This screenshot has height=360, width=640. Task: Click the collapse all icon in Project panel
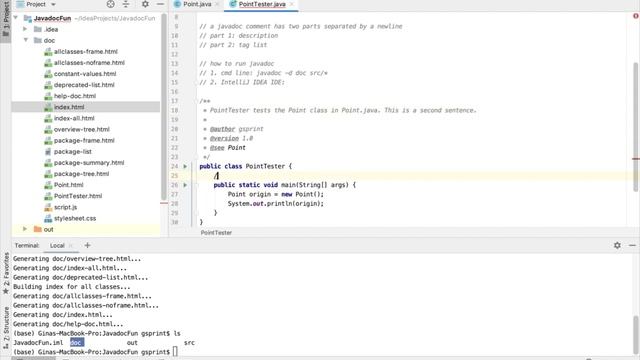coord(126,4)
